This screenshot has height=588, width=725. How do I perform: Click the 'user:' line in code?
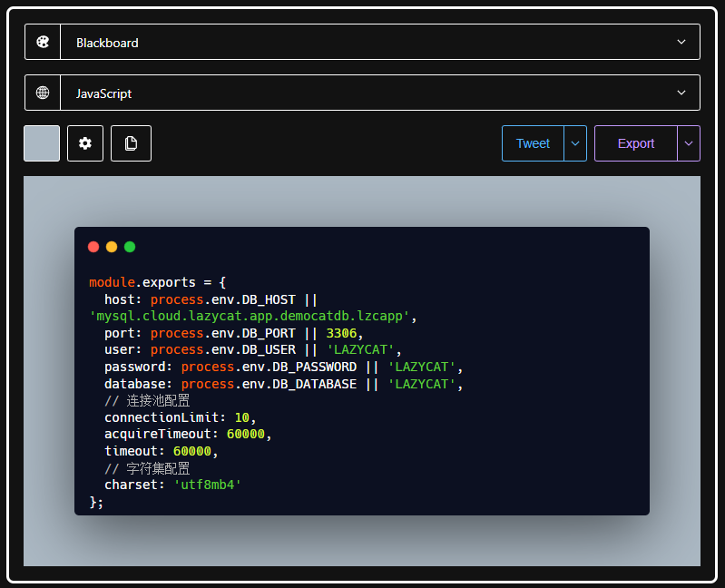coord(252,350)
